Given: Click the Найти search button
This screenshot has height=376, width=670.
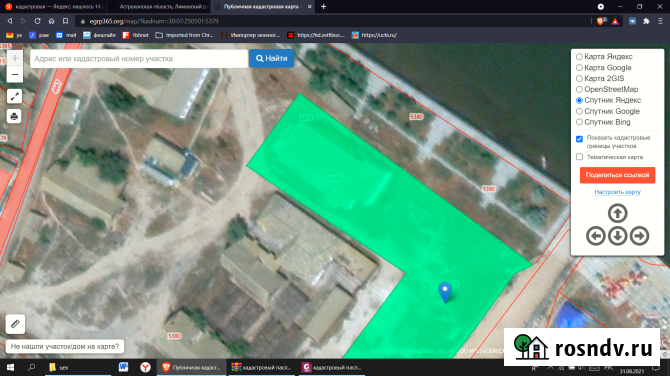Looking at the screenshot, I should pyautogui.click(x=272, y=59).
